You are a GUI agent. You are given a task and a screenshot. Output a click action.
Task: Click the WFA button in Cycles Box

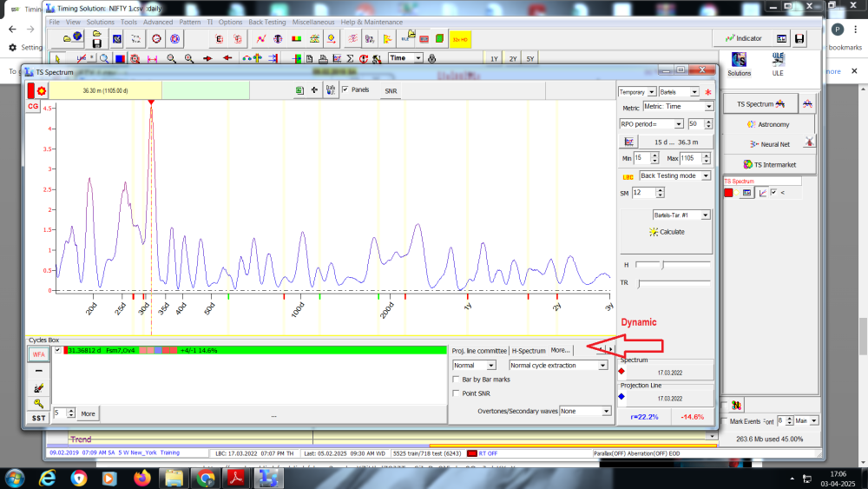(38, 354)
